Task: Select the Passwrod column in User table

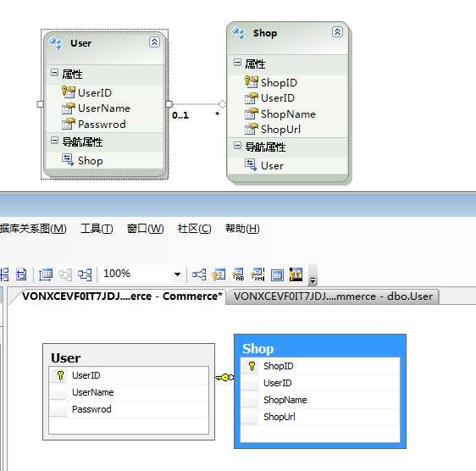Action: (x=91, y=409)
